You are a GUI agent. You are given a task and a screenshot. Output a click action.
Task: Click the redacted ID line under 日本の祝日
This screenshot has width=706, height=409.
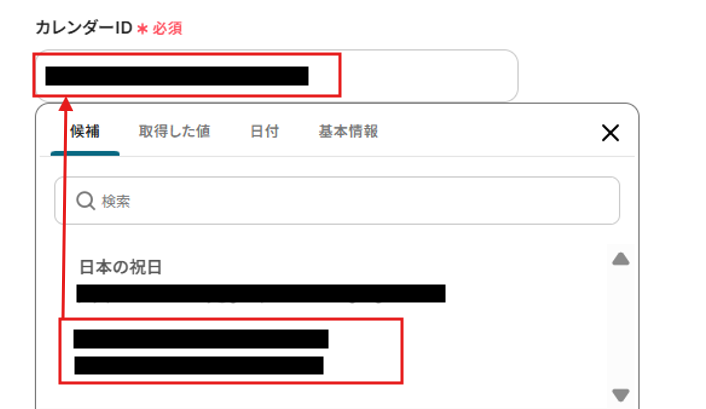(x=261, y=293)
